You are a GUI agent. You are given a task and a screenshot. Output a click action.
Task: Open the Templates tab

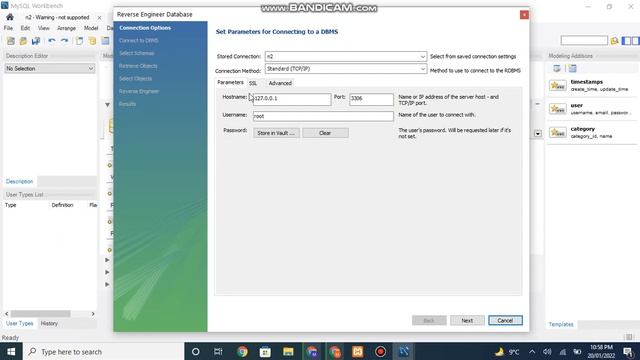point(561,324)
